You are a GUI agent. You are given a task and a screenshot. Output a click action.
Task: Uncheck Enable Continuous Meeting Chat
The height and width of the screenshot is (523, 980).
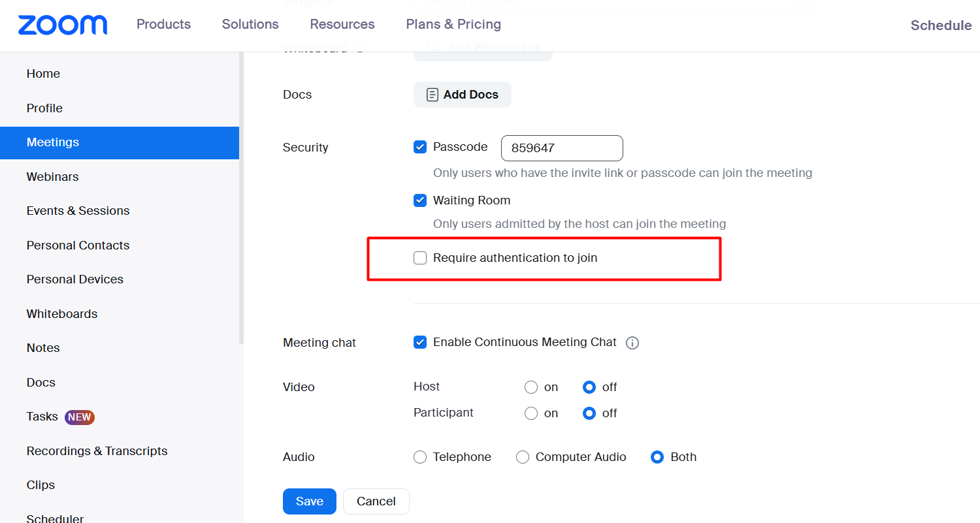click(x=420, y=342)
